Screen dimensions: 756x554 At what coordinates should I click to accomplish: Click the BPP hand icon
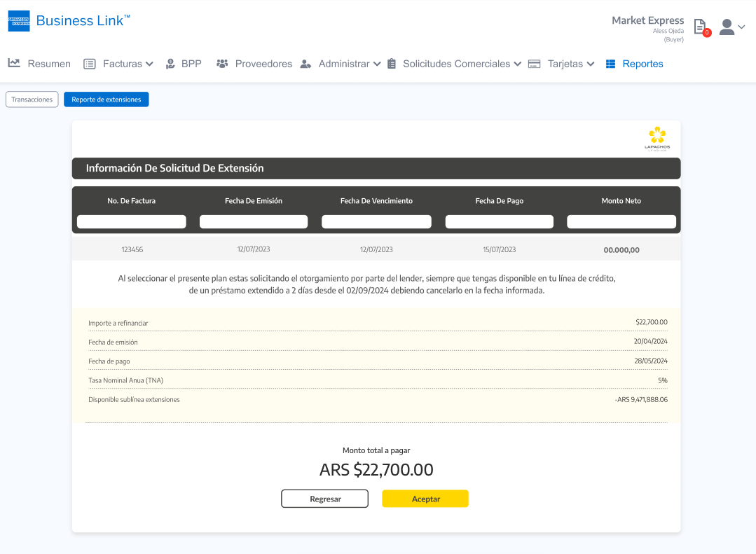(170, 64)
